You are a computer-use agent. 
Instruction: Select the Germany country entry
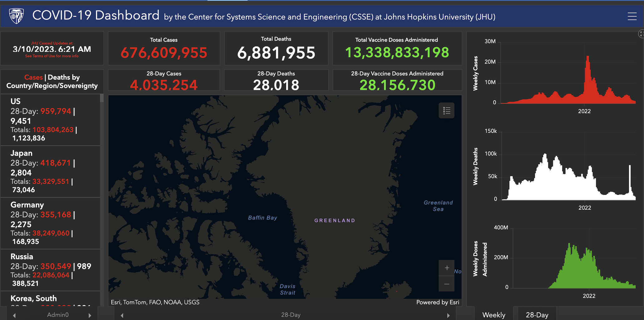pos(50,223)
